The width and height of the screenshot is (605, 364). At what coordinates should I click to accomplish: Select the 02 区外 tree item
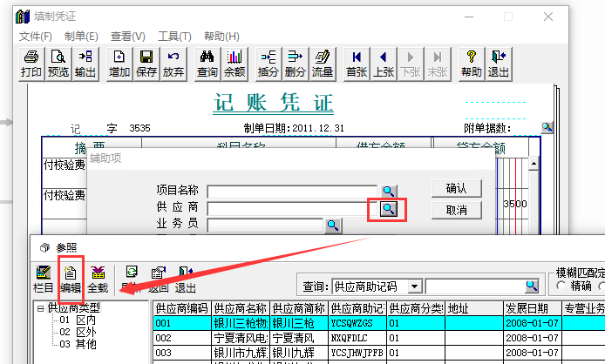(78, 332)
